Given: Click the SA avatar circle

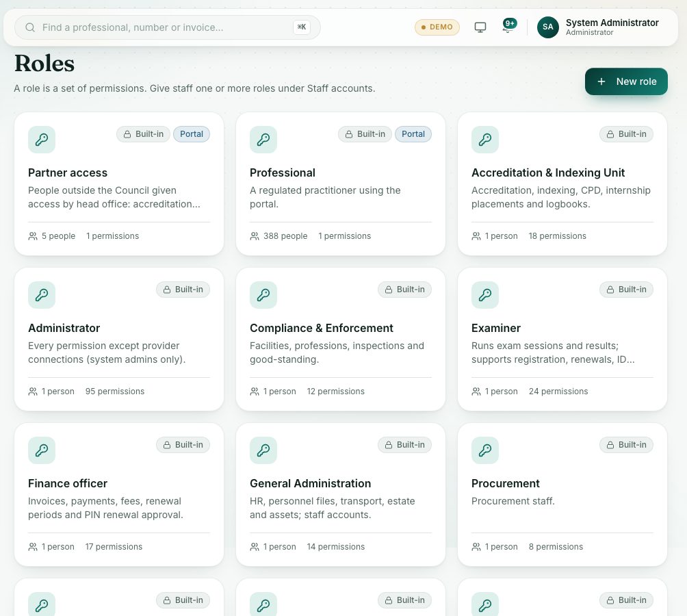Looking at the screenshot, I should coord(547,27).
